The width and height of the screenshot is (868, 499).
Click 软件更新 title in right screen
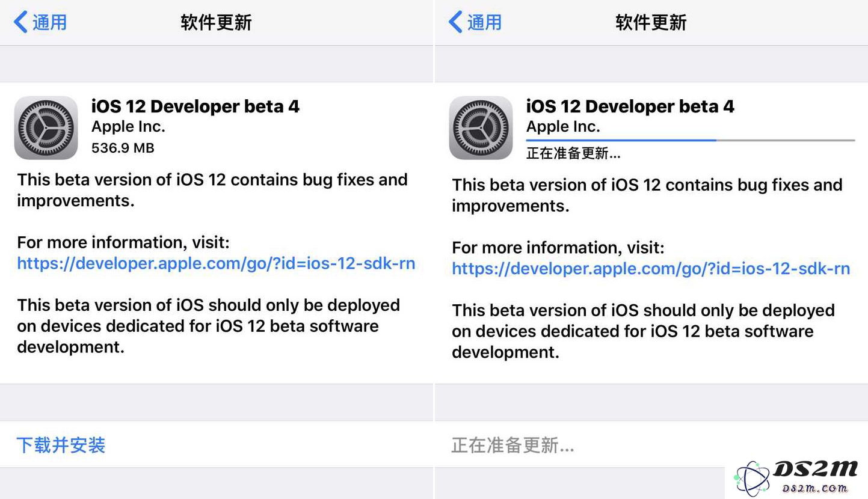coord(651,23)
